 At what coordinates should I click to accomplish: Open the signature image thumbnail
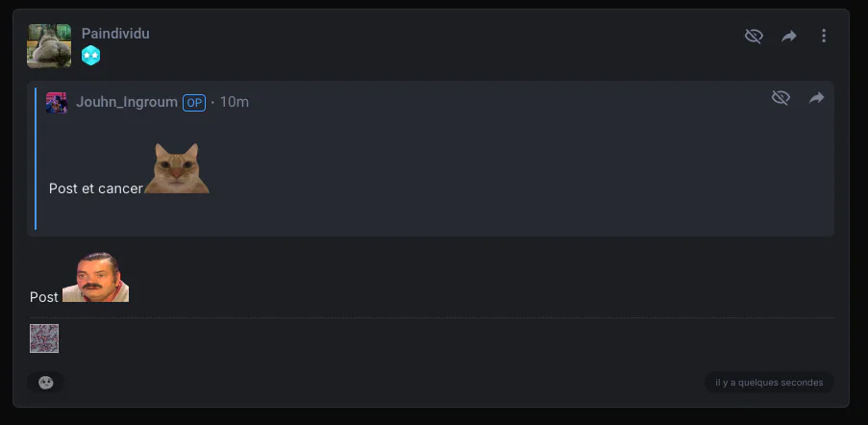pyautogui.click(x=44, y=338)
